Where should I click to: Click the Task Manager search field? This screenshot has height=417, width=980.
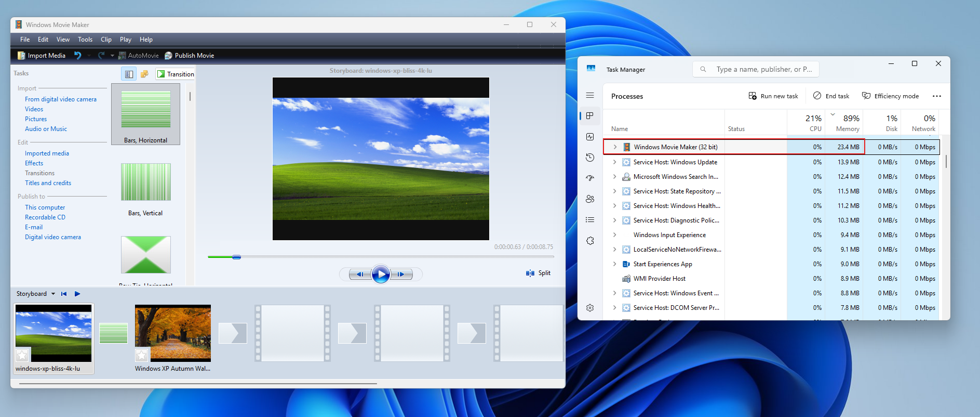(x=756, y=69)
